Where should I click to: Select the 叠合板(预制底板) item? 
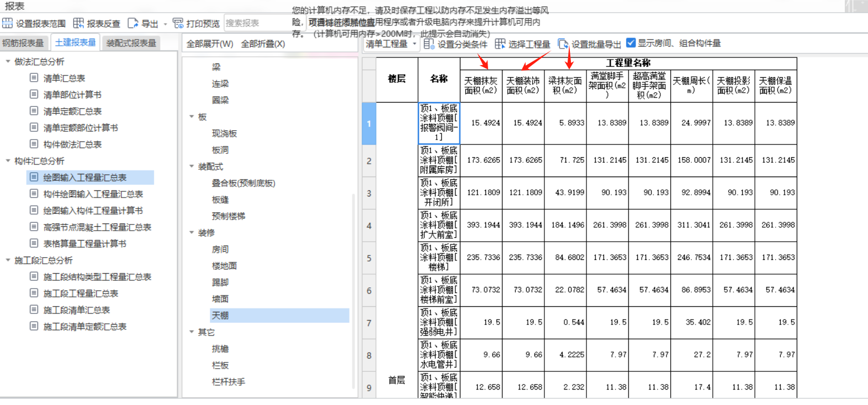click(244, 183)
